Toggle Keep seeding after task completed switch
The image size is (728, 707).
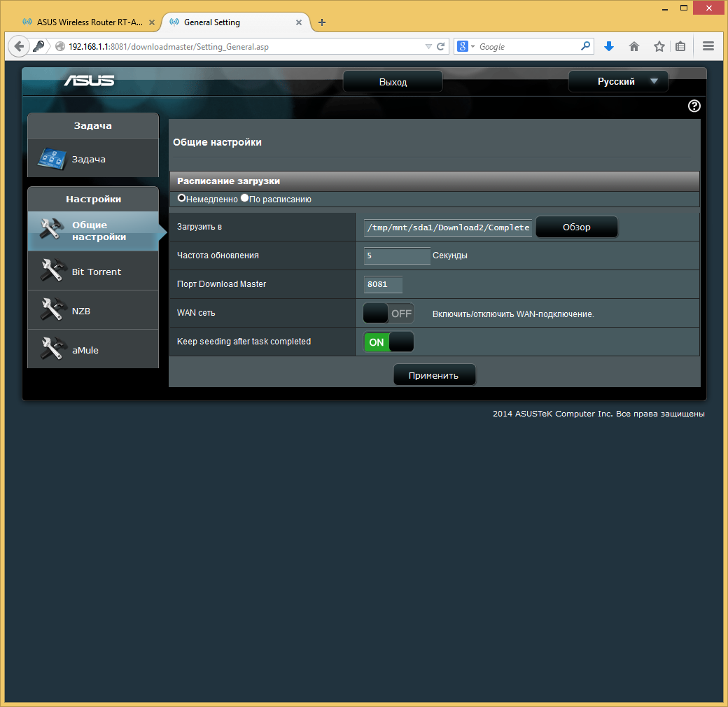[388, 342]
